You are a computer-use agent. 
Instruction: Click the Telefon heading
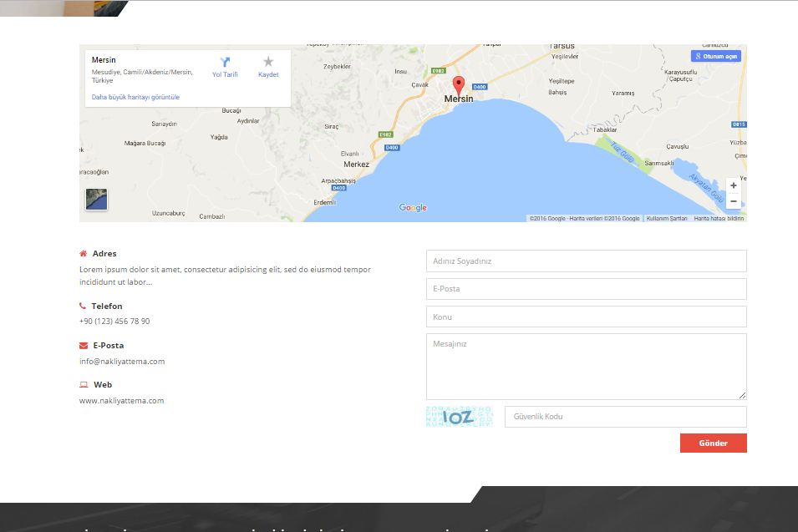107,307
